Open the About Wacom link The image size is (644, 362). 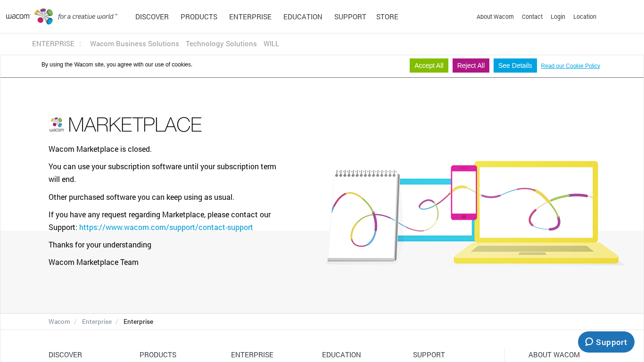(495, 16)
